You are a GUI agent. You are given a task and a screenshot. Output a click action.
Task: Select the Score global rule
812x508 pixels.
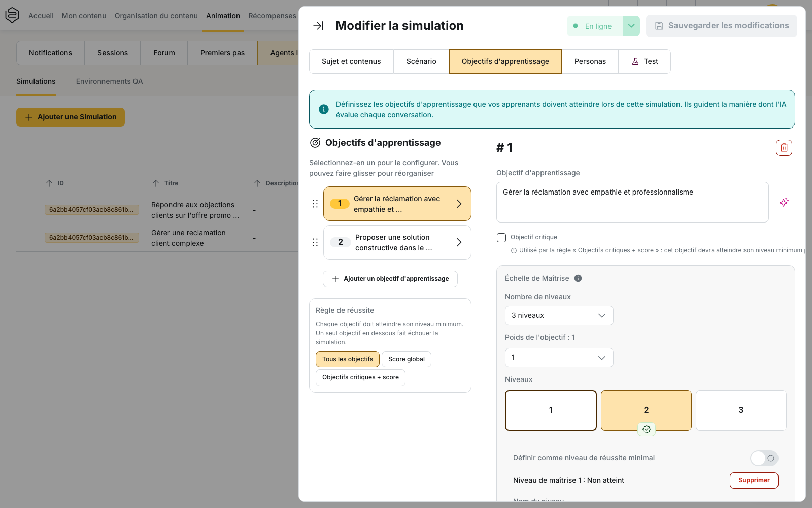click(x=407, y=359)
